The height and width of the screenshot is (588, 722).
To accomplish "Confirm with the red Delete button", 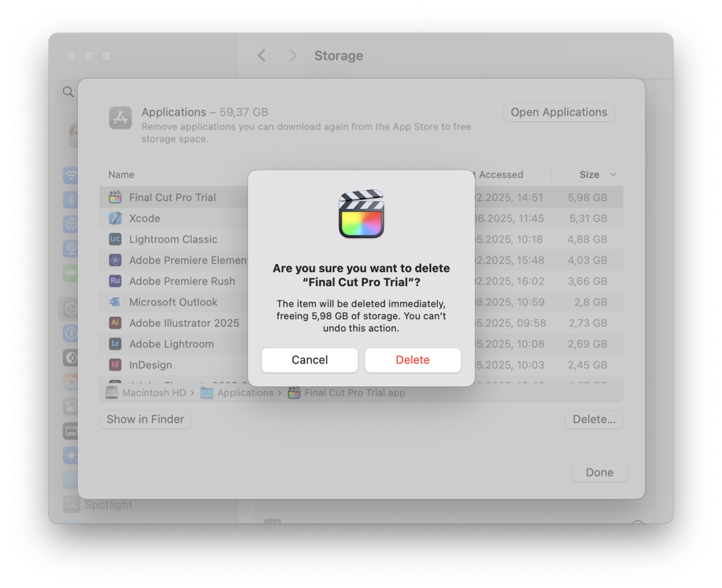I will 413,360.
